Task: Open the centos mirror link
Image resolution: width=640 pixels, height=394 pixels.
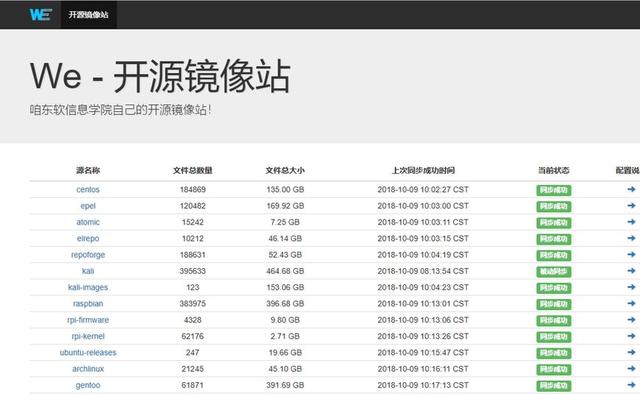Action: (x=88, y=189)
